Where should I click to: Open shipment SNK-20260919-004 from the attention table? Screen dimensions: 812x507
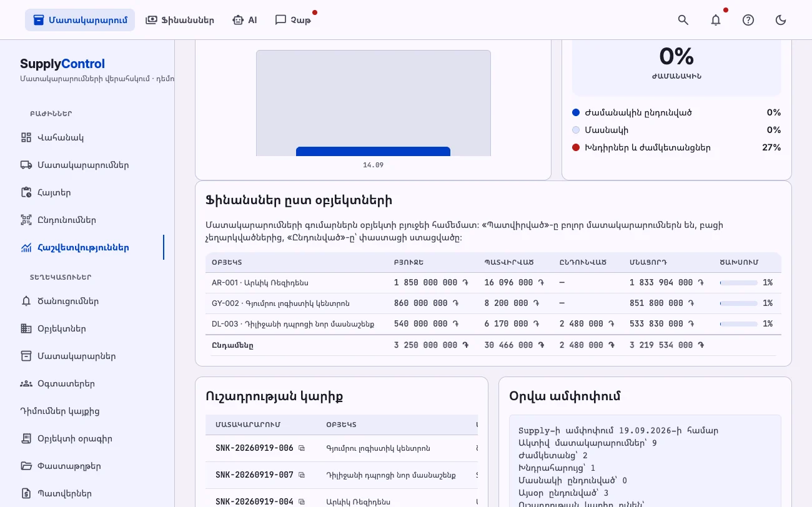pos(254,502)
